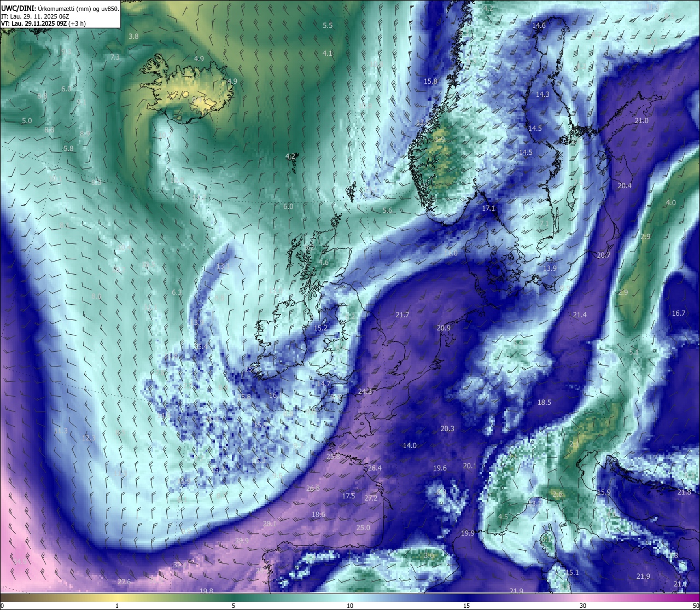Click the color scale label 30
This screenshot has height=610, width=700.
point(583,606)
